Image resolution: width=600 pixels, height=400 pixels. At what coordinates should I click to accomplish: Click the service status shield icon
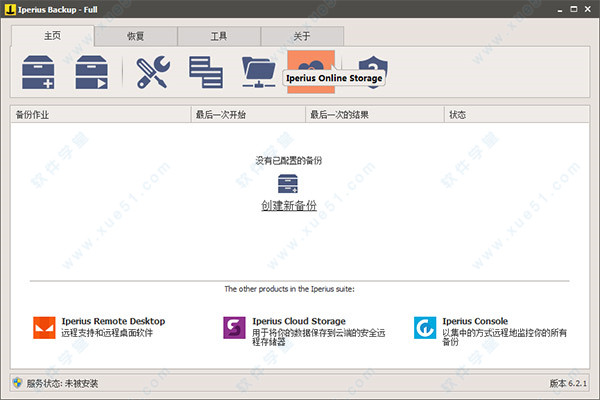tap(18, 382)
